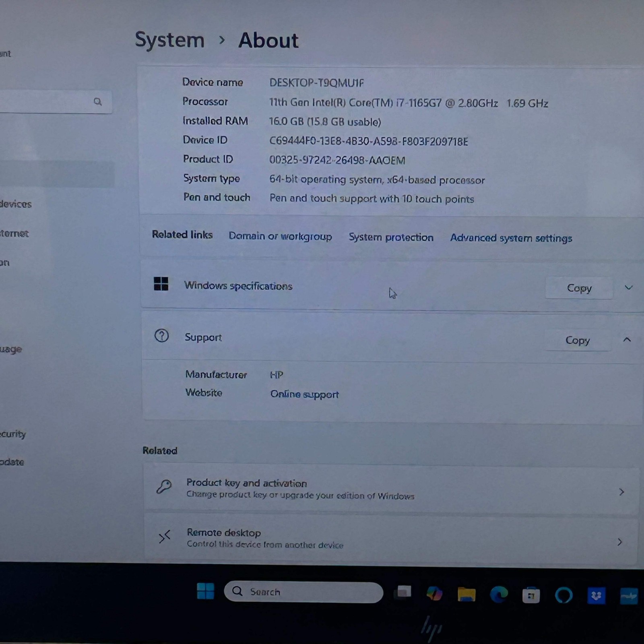Collapse the Support section chevron
Screen dimensions: 644x644
pyautogui.click(x=627, y=340)
